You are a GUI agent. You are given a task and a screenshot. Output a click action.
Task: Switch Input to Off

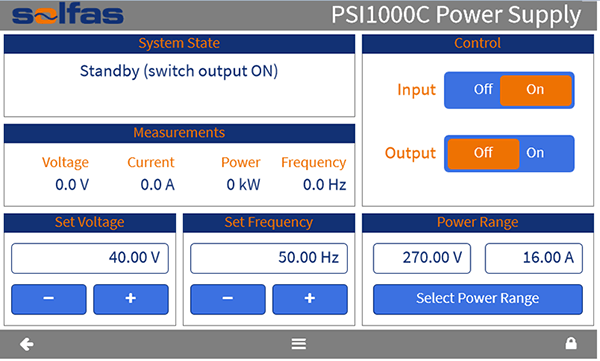pyautogui.click(x=474, y=90)
